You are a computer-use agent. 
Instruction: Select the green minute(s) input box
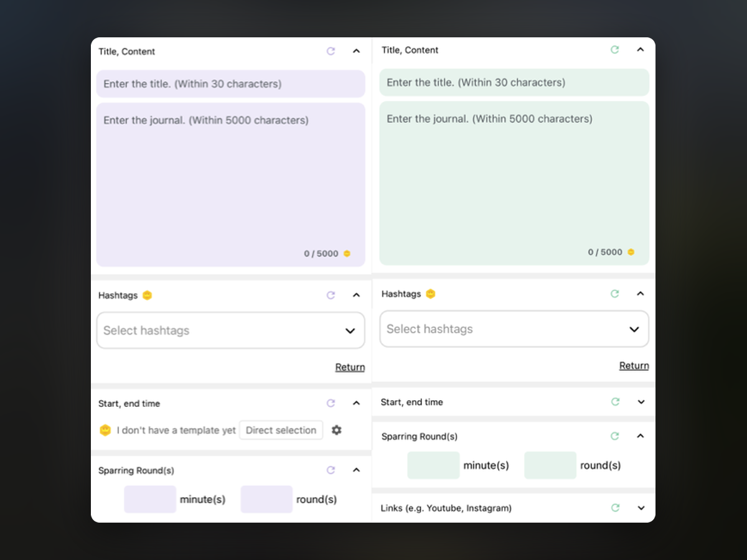pos(433,465)
